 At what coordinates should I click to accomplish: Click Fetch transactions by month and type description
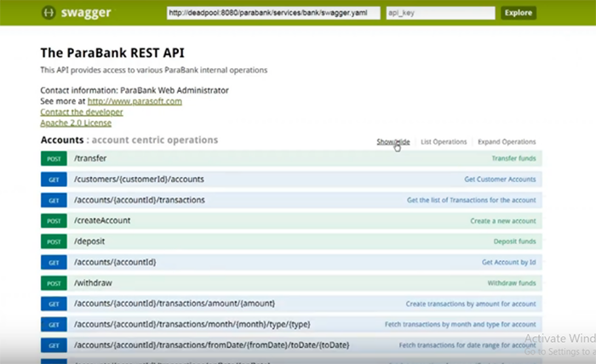tap(461, 325)
